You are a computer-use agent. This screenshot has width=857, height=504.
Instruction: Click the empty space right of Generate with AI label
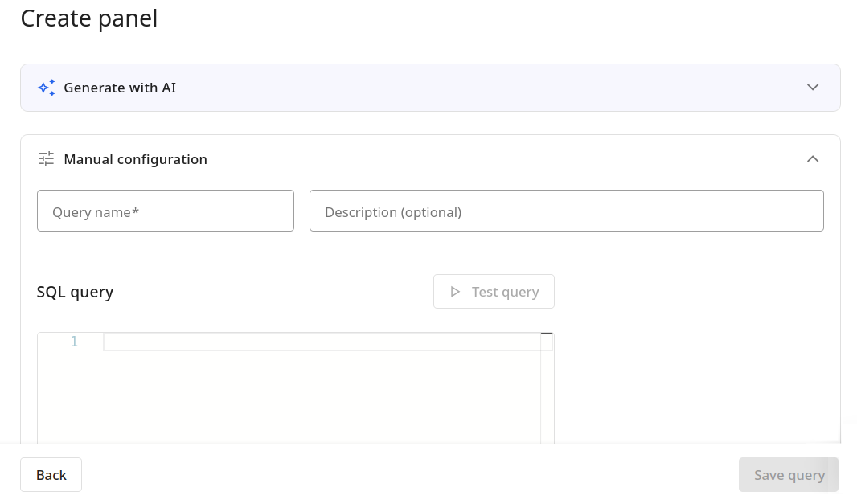coord(482,88)
